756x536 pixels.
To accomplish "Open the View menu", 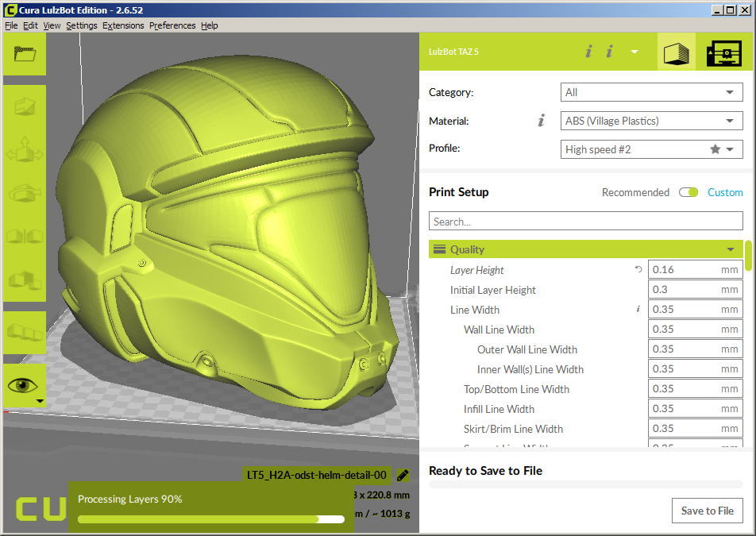I will coord(52,25).
